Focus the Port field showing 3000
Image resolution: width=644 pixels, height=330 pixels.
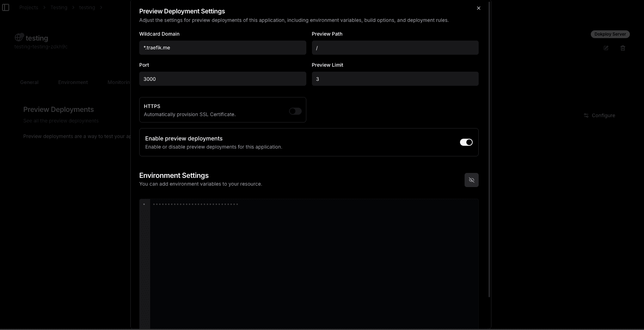click(222, 79)
